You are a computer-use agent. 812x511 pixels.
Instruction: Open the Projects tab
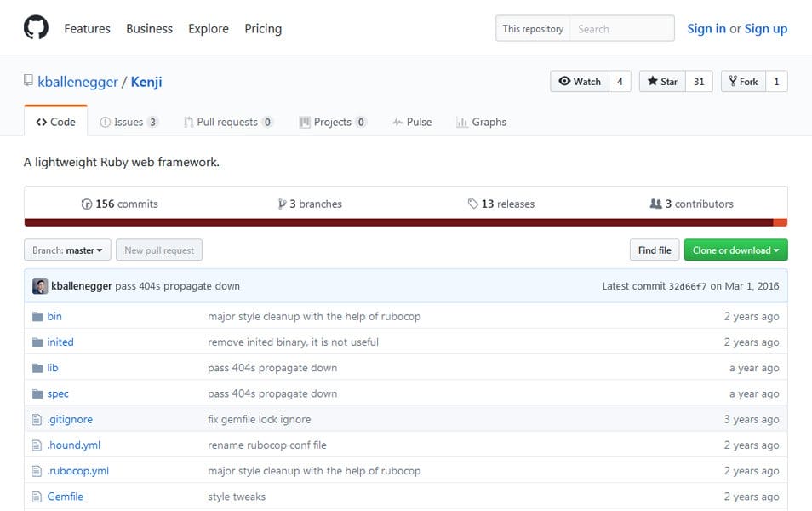(333, 123)
